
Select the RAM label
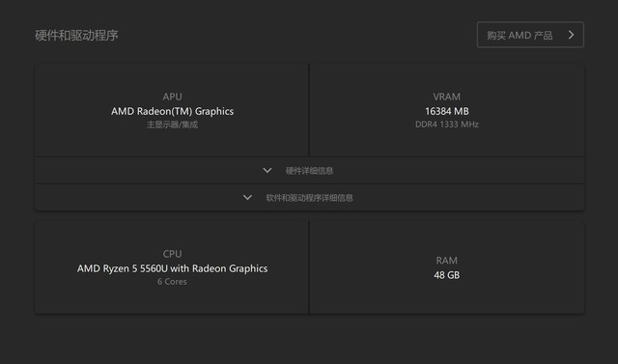point(446,261)
